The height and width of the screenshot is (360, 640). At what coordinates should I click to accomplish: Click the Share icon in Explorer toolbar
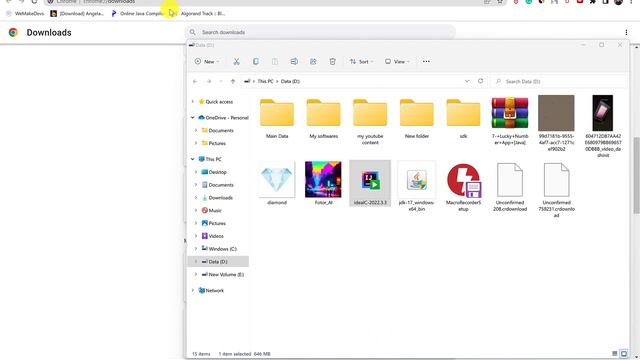click(313, 62)
